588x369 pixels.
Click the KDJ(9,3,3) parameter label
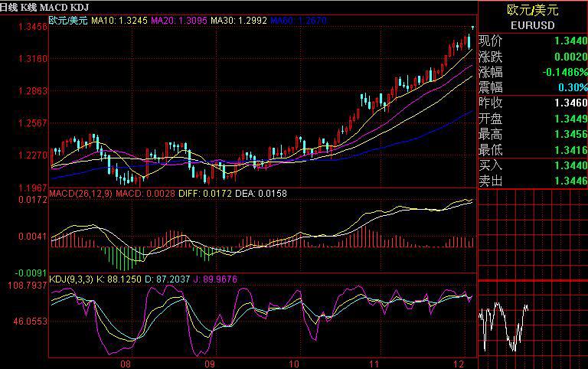point(71,279)
